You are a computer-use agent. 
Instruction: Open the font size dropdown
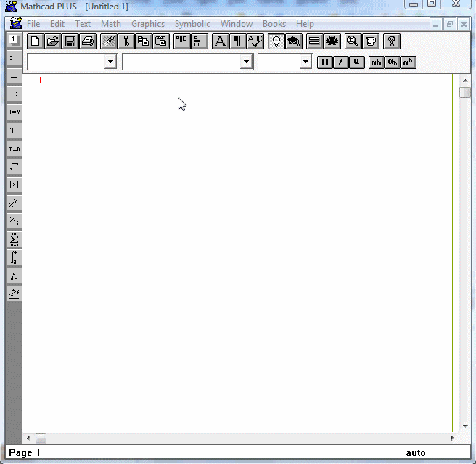[x=305, y=62]
